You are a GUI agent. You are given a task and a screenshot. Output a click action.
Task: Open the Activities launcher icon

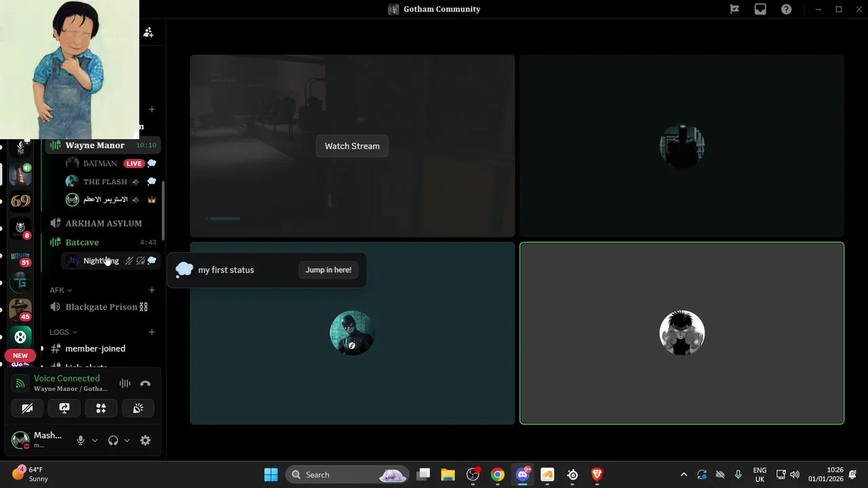pyautogui.click(x=101, y=408)
